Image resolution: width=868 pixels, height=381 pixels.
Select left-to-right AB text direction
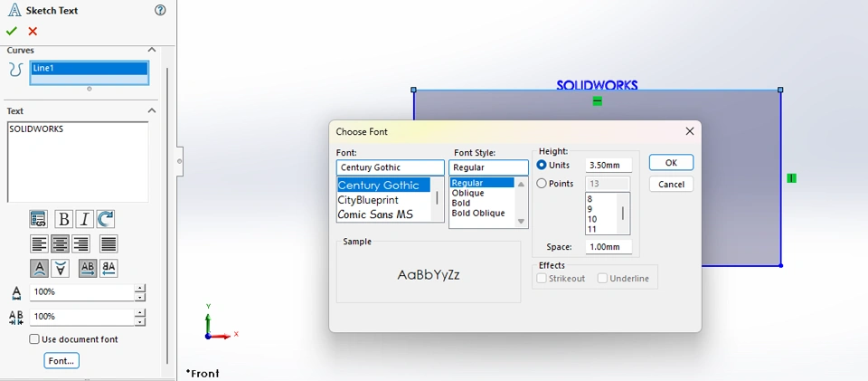pos(88,269)
